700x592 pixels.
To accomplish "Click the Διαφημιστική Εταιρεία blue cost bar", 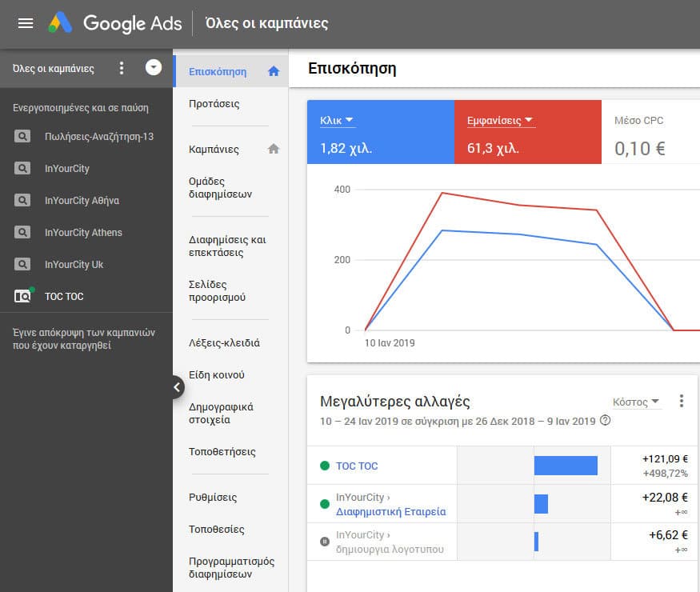I will coord(541,504).
